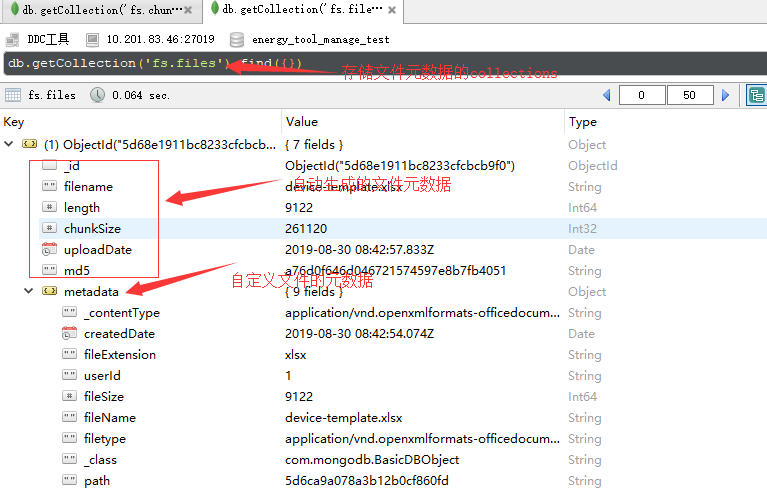Click the string icon beside path
This screenshot has width=767, height=493.
pos(69,480)
